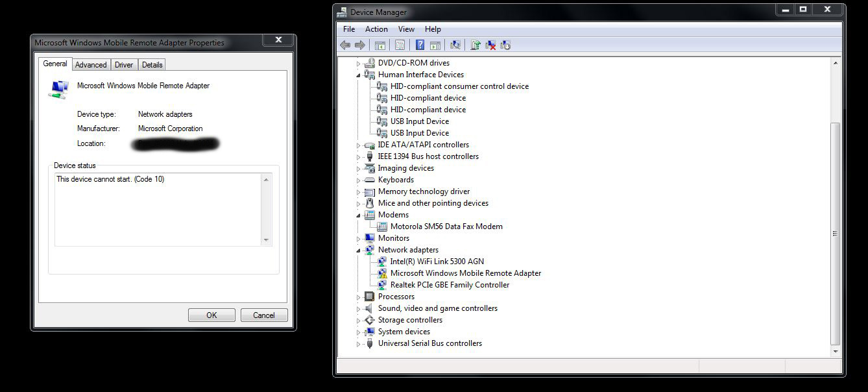Click the Back arrow in Device Manager toolbar

coord(345,45)
